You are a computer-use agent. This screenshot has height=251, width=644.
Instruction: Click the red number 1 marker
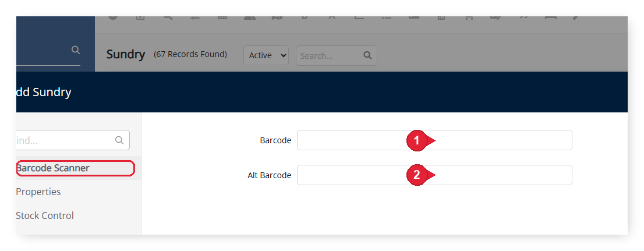tap(417, 140)
